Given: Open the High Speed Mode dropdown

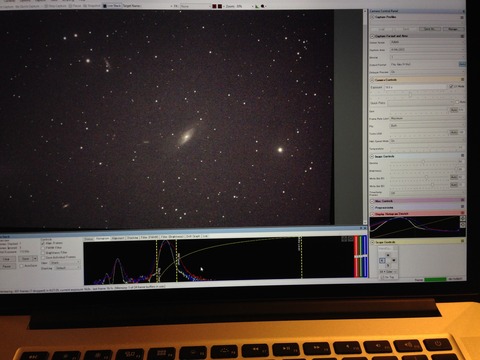Looking at the screenshot, I should click(427, 141).
